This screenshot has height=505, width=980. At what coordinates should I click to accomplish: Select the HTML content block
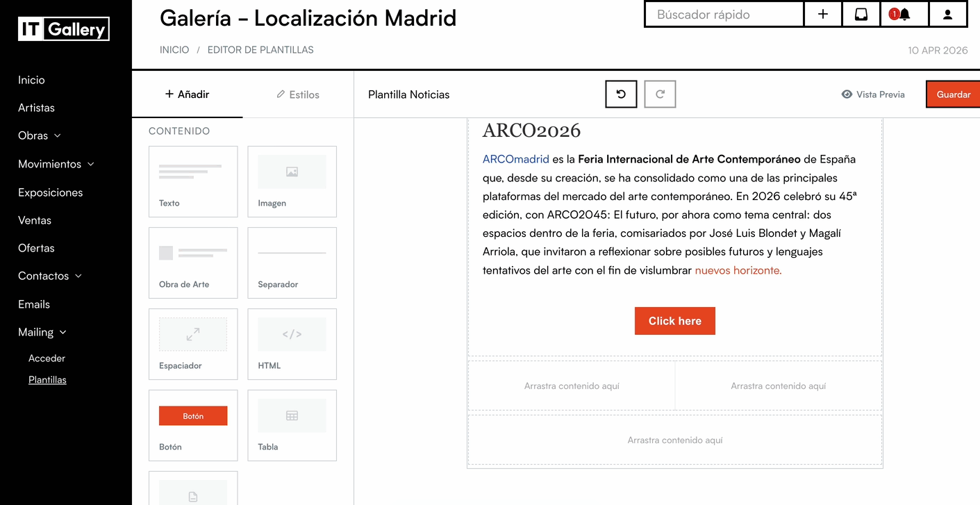[x=292, y=344]
